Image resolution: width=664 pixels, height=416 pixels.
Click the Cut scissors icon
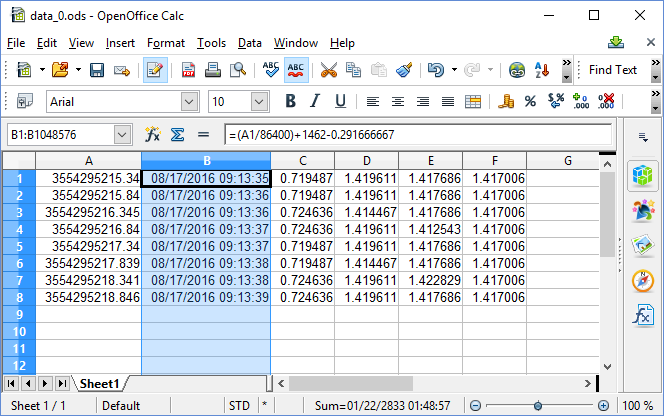328,70
